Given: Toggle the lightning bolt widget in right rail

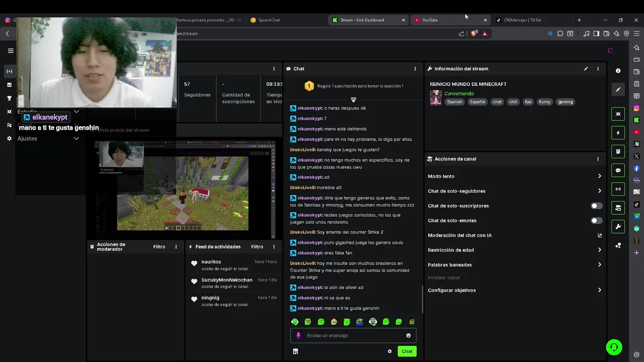Looking at the screenshot, I should point(618,133).
